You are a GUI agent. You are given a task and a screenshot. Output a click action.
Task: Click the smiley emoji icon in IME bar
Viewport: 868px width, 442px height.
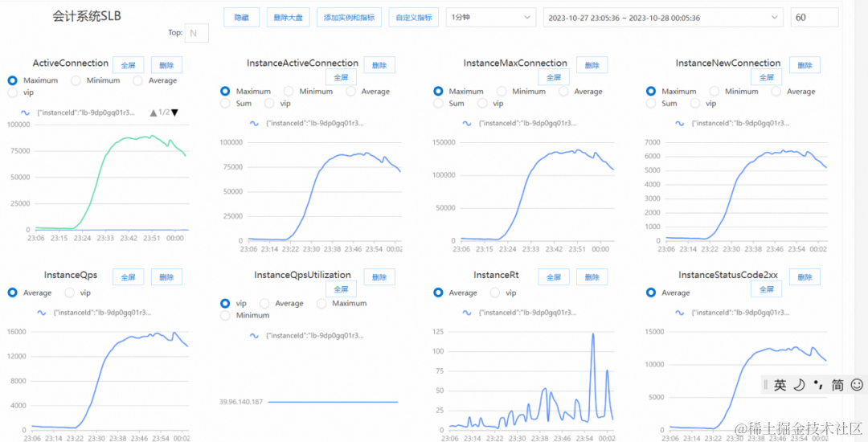pos(857,384)
